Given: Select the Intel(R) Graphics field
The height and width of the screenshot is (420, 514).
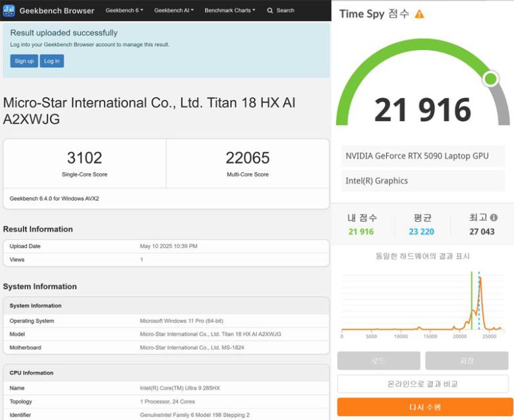Looking at the screenshot, I should coord(422,180).
